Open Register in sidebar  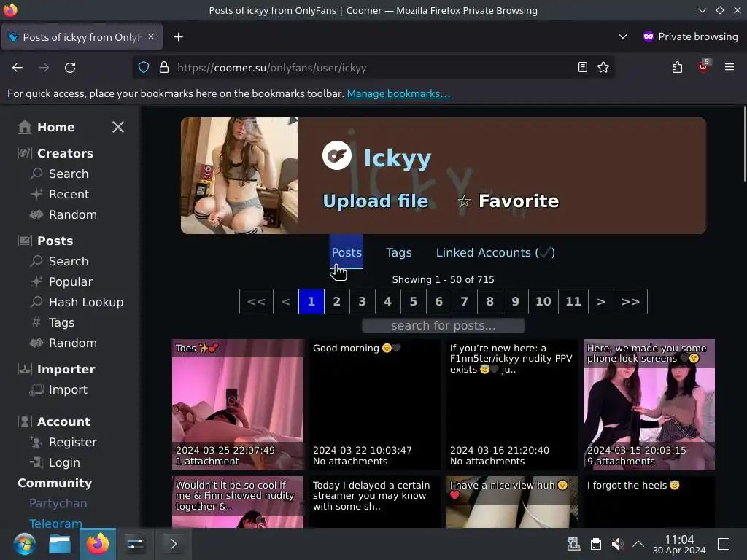point(72,443)
